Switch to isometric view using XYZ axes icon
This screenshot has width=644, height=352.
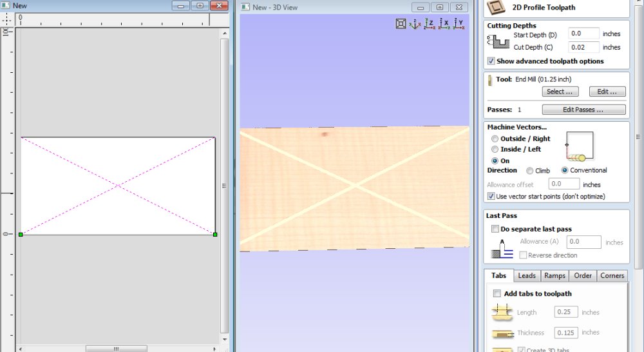[x=415, y=24]
